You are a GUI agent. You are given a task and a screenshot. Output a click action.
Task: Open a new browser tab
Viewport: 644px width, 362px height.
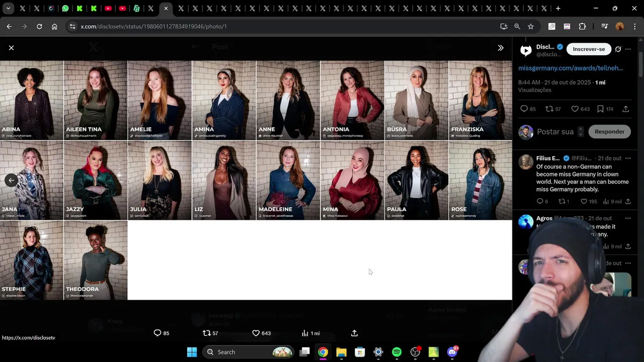coord(558,8)
